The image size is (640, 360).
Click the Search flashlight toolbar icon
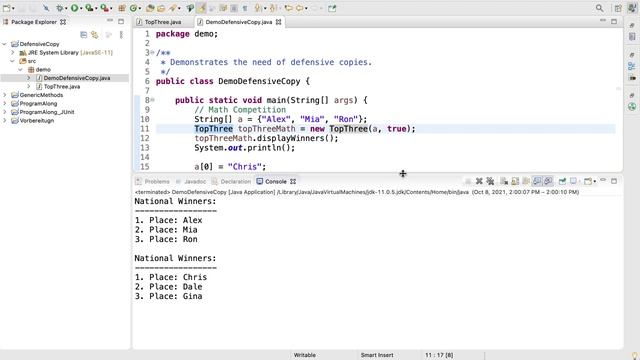[173, 8]
